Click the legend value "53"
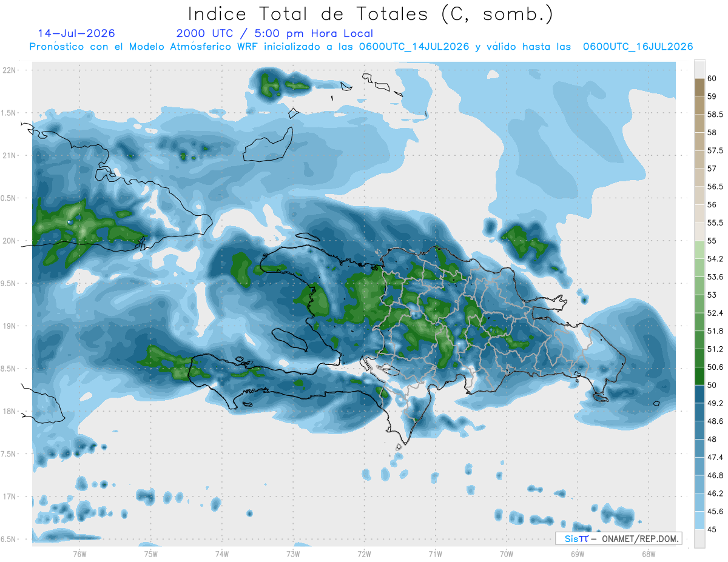 [x=712, y=295]
